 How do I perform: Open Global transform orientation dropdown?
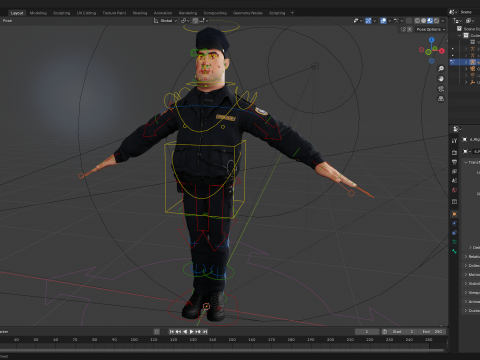[x=166, y=21]
